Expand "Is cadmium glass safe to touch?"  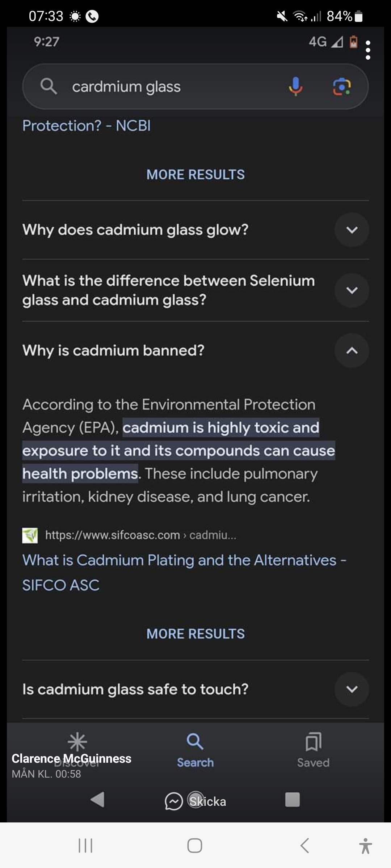pos(352,689)
